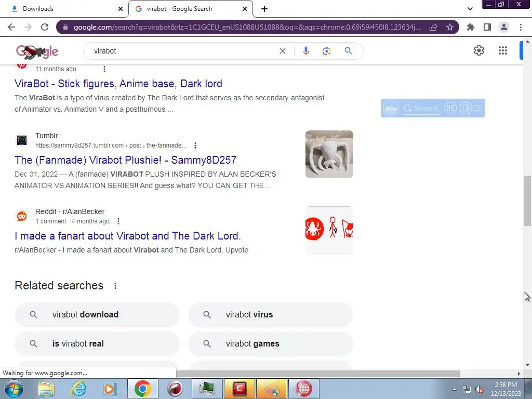Image resolution: width=532 pixels, height=399 pixels.
Task: Click the Google doodle logo
Action: [37, 51]
